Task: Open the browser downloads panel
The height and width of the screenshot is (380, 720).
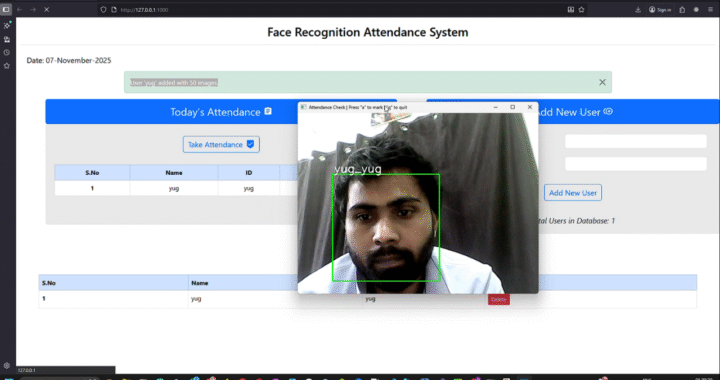Action: [638, 10]
